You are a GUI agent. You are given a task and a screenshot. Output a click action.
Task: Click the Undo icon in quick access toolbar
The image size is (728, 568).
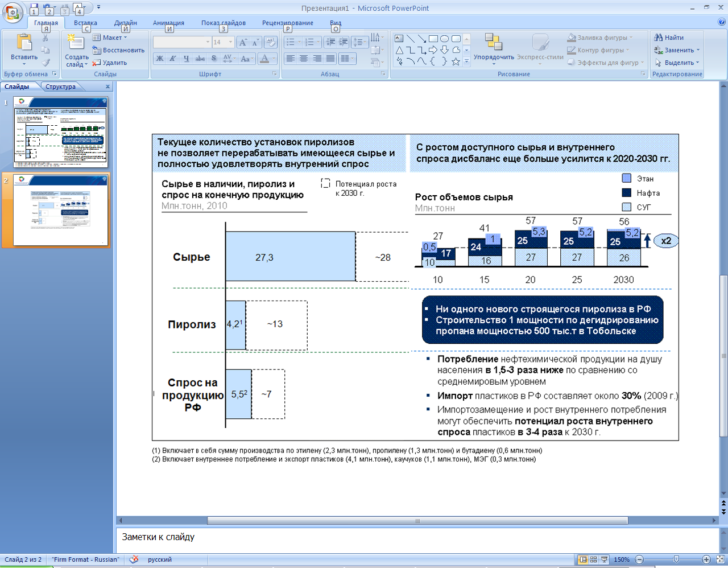pyautogui.click(x=47, y=8)
